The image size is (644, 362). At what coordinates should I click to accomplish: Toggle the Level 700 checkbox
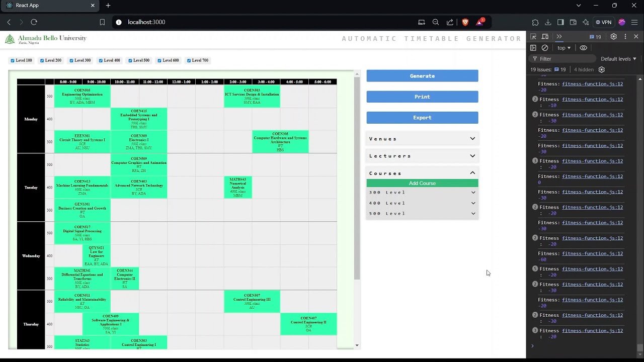point(189,60)
